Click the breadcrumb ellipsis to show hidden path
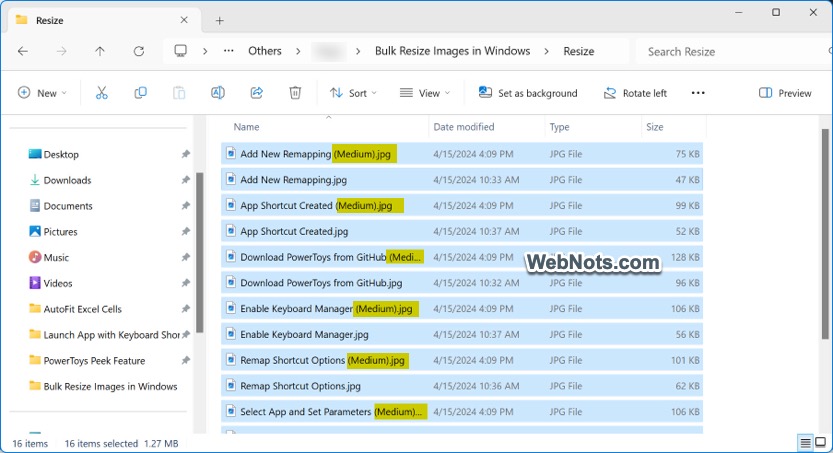 (228, 51)
